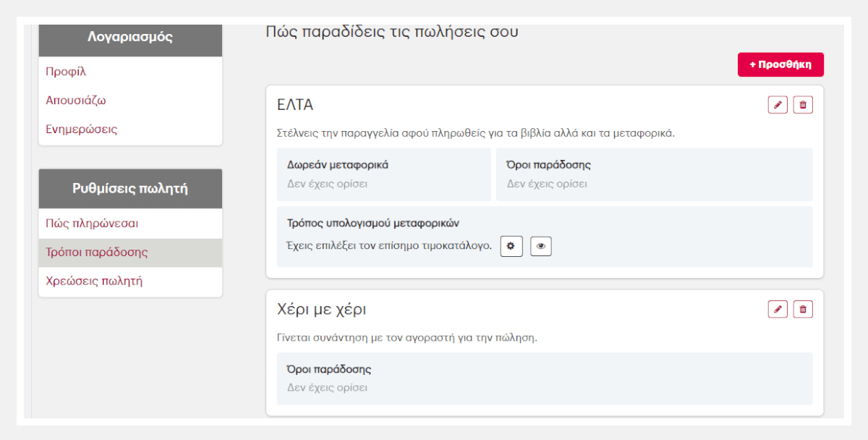868x440 pixels.
Task: Click Δεν έχεις ορίσει under Χέρι με χέρι terms
Action: coord(327,388)
